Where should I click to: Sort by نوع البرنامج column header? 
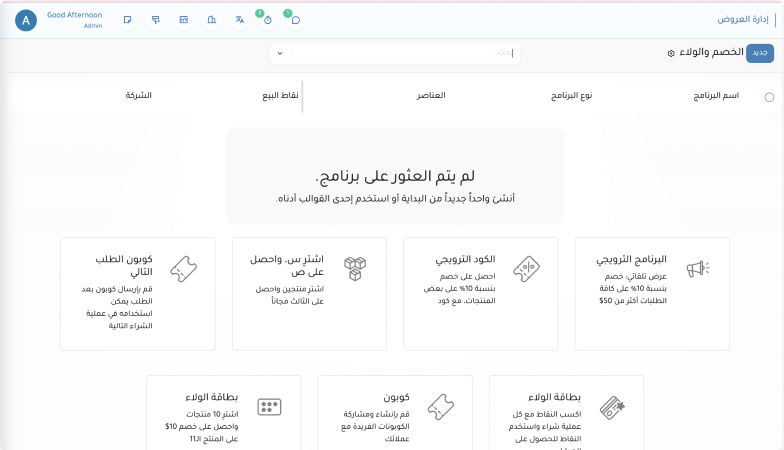[572, 96]
